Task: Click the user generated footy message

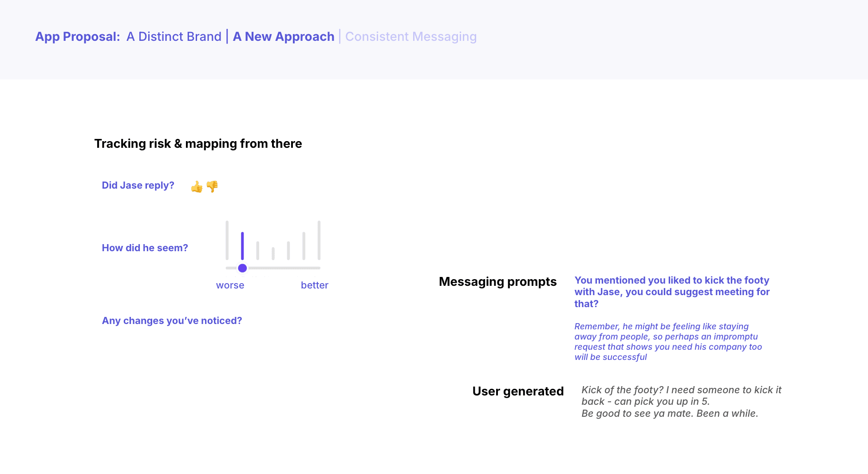Action: click(x=681, y=402)
